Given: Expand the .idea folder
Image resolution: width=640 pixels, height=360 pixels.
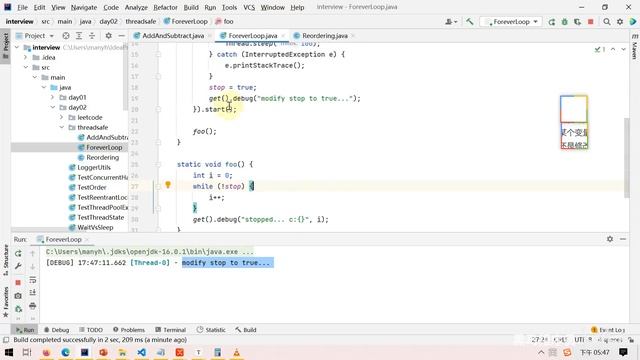Looking at the screenshot, I should pos(26,58).
